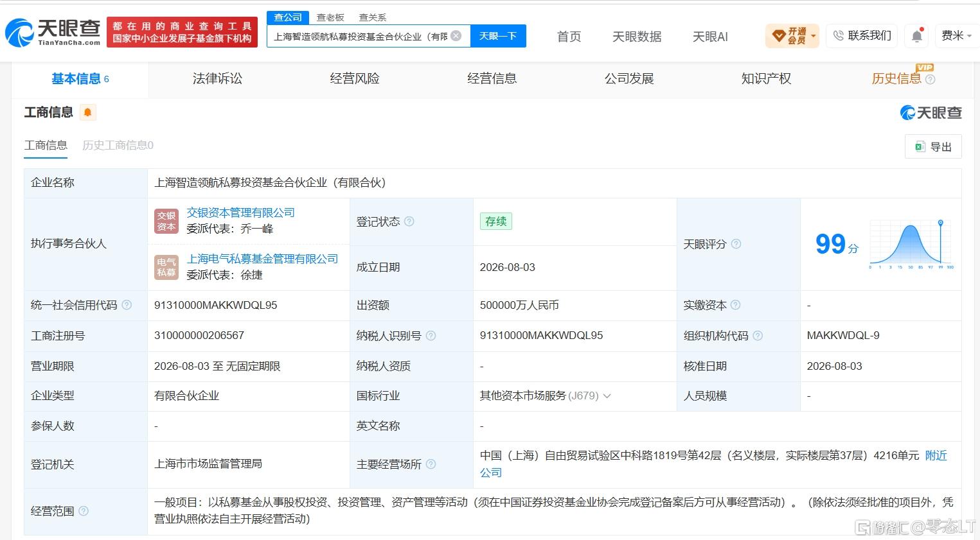
Task: Open 上海电气私募基金管理有限公司 partner link
Action: click(262, 259)
